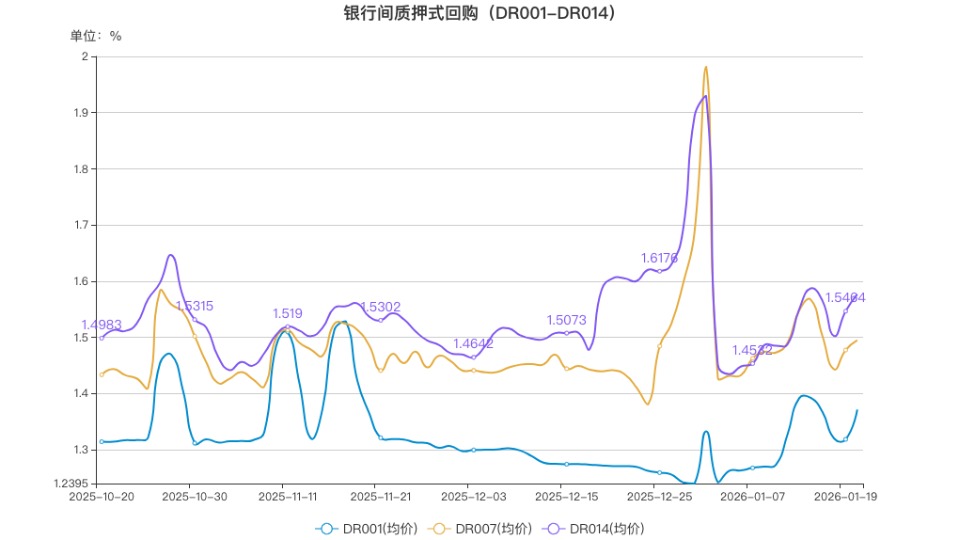Select the 2025-10-20 x-axis date
This screenshot has width=959, height=540.
coord(101,496)
